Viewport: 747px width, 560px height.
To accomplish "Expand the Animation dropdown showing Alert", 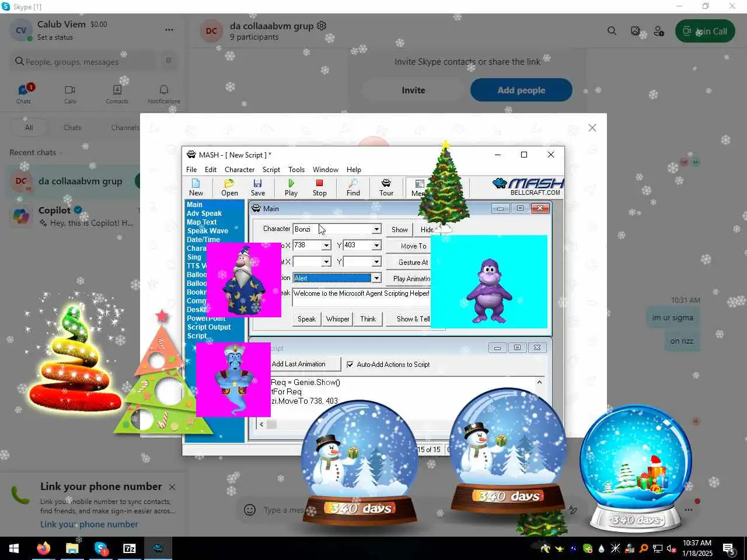I will [x=376, y=278].
